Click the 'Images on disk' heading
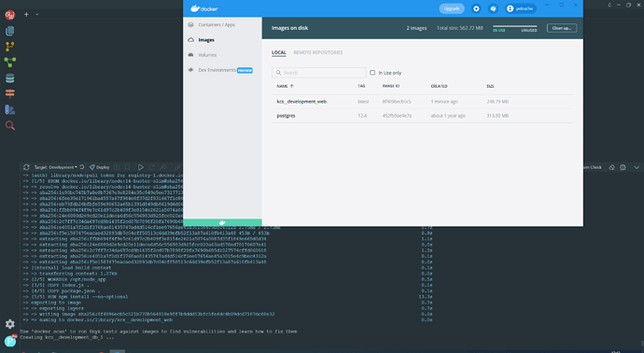644x353 pixels. pos(289,28)
